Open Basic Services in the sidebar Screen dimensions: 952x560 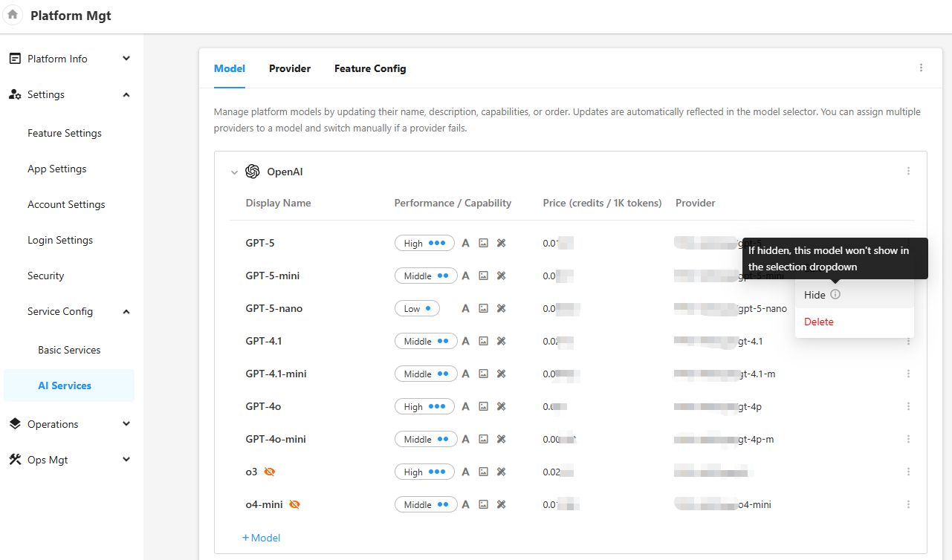tap(69, 350)
